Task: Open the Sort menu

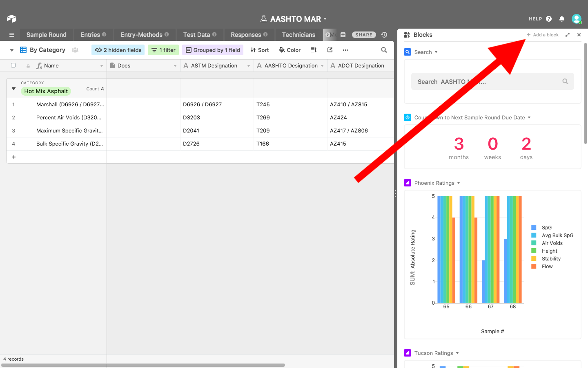Action: [x=260, y=50]
